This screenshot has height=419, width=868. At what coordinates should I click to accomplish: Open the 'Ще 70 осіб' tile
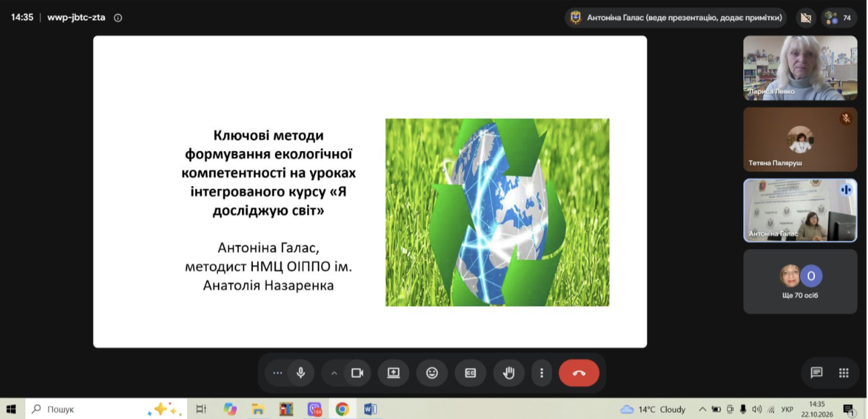(x=800, y=281)
